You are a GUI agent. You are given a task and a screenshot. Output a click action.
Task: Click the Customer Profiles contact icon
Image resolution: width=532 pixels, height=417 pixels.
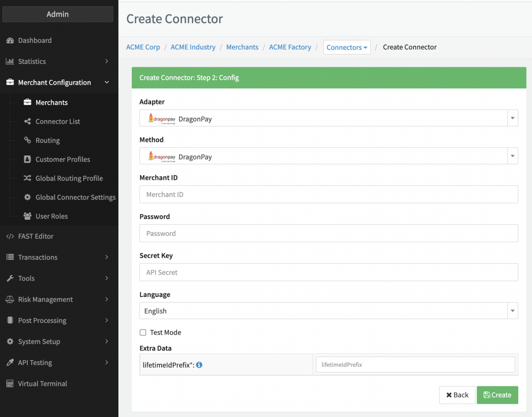click(x=27, y=159)
